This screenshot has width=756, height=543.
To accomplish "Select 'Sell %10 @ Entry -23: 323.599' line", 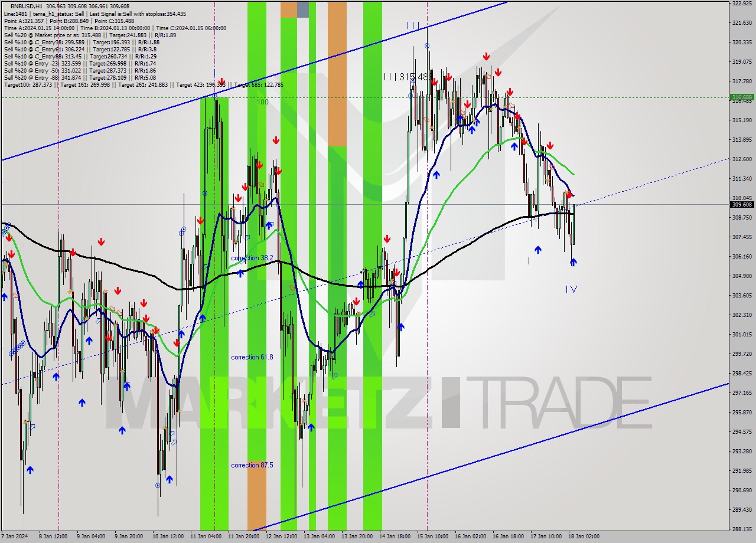I will click(x=80, y=63).
